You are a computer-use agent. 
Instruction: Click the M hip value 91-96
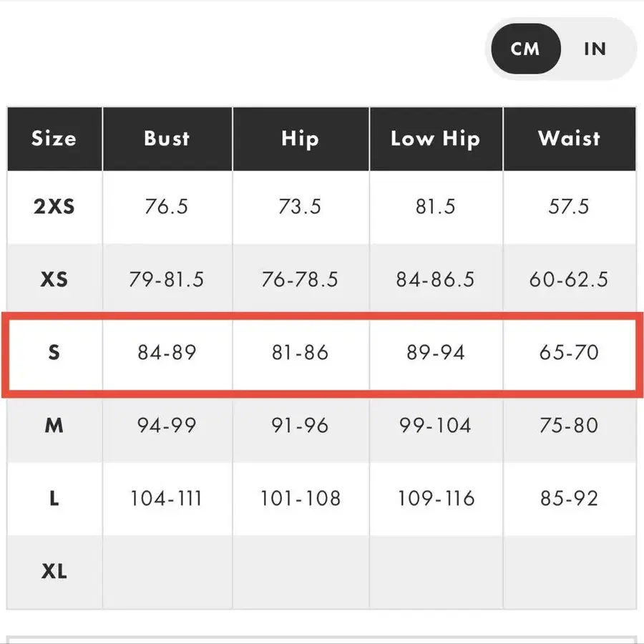(300, 425)
